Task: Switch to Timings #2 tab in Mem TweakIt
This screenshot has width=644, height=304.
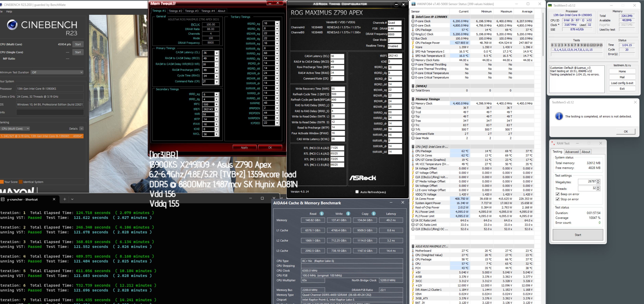Action: pyautogui.click(x=175, y=11)
